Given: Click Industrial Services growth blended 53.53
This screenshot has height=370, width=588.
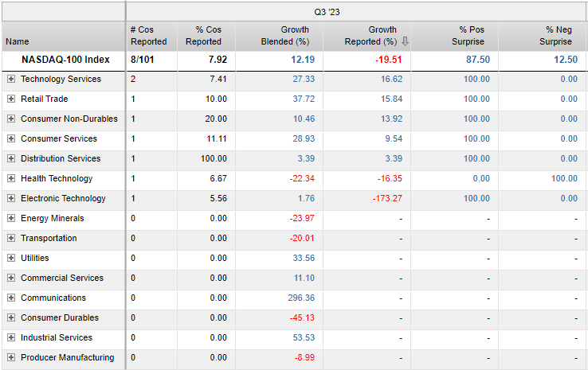Looking at the screenshot, I should [x=304, y=337].
